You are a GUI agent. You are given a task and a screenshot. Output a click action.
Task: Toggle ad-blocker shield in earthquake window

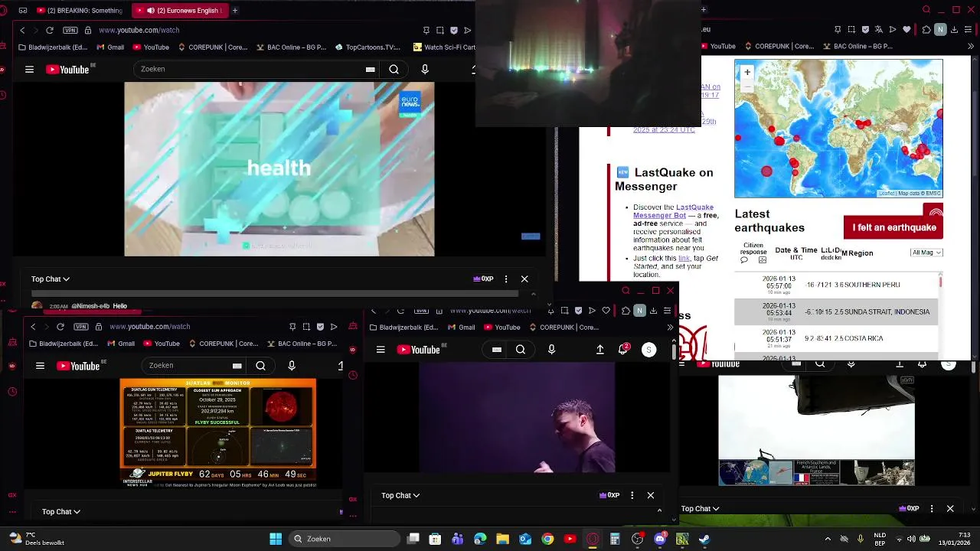pyautogui.click(x=864, y=30)
